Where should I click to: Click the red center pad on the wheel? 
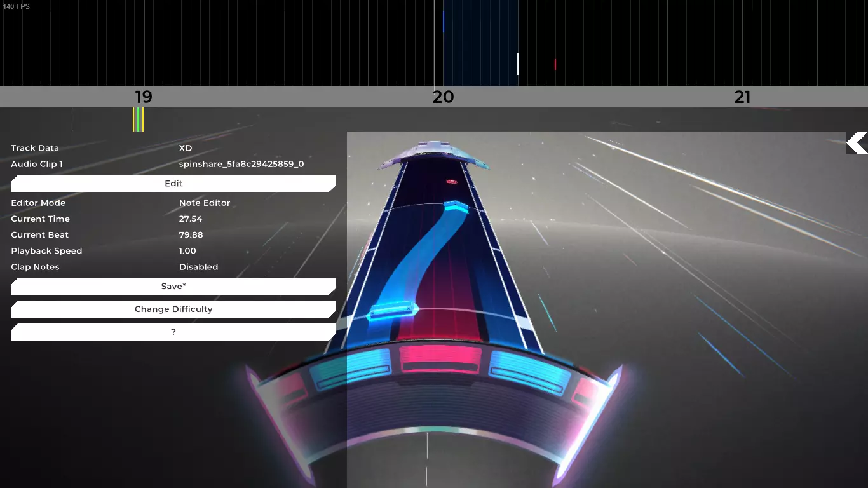[440, 360]
